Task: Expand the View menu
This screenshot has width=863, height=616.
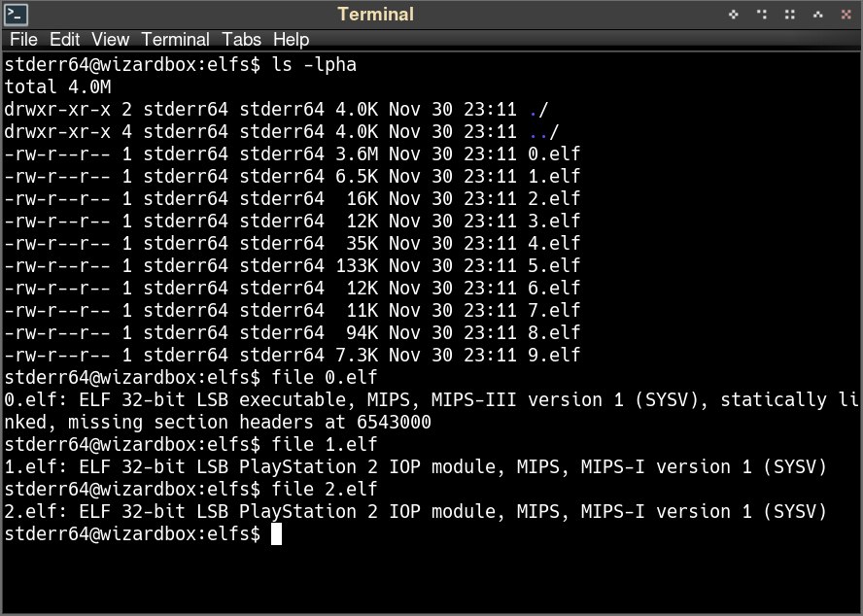Action: point(110,40)
